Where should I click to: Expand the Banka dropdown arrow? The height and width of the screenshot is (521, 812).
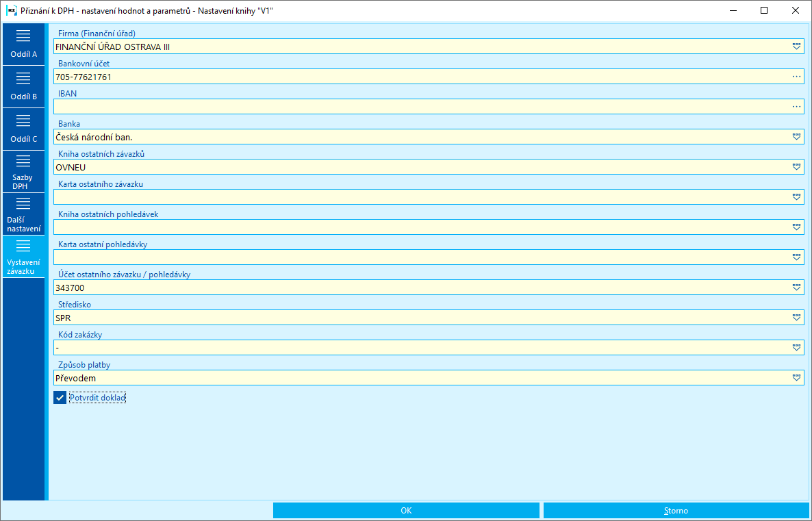coord(796,137)
